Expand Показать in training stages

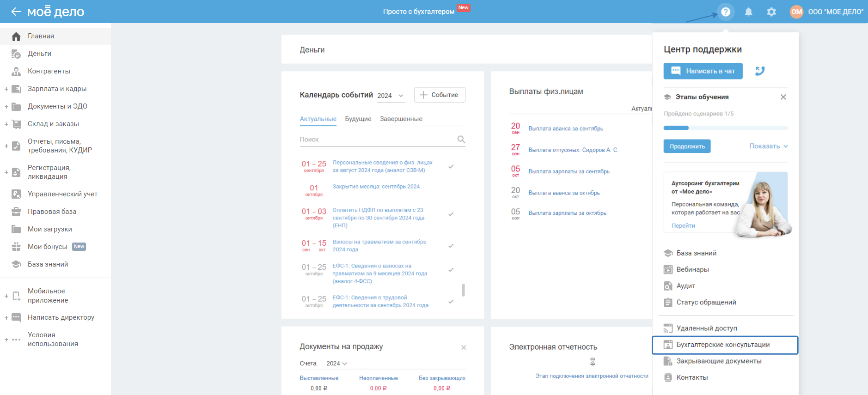(769, 146)
